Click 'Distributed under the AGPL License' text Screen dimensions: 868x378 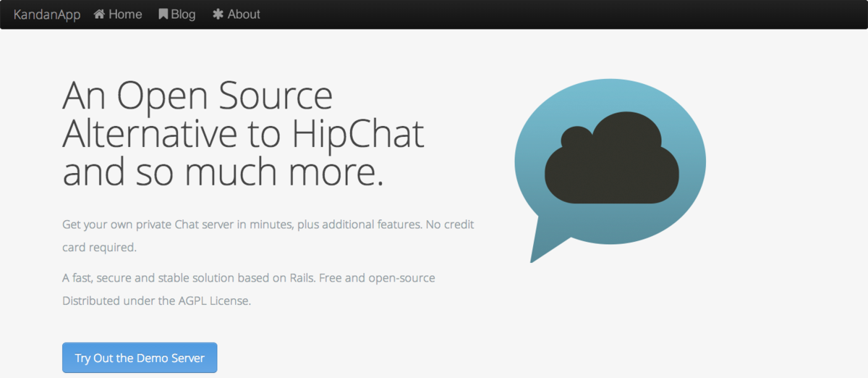(156, 301)
